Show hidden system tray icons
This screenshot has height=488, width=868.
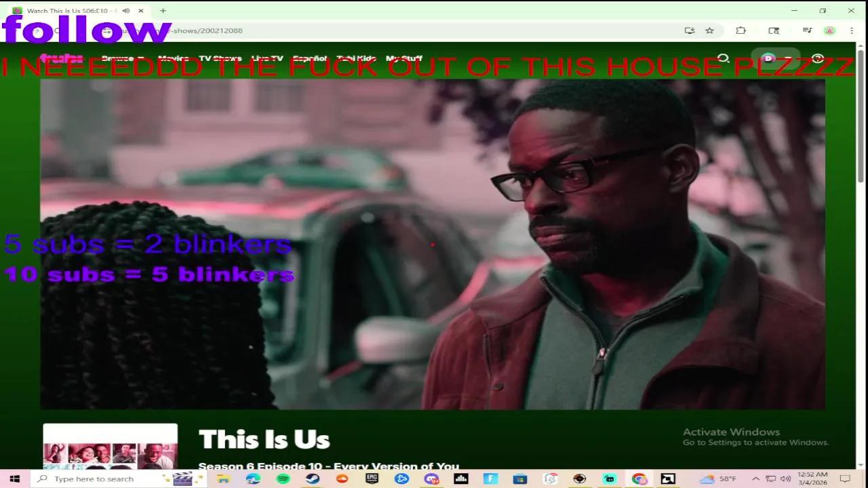[x=755, y=479]
